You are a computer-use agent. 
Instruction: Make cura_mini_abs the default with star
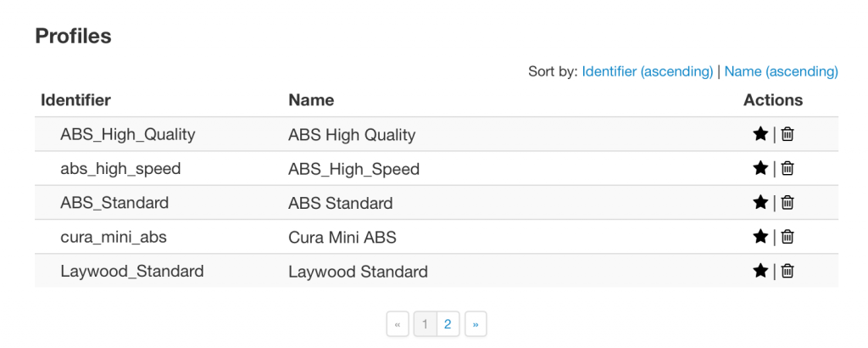pyautogui.click(x=760, y=237)
